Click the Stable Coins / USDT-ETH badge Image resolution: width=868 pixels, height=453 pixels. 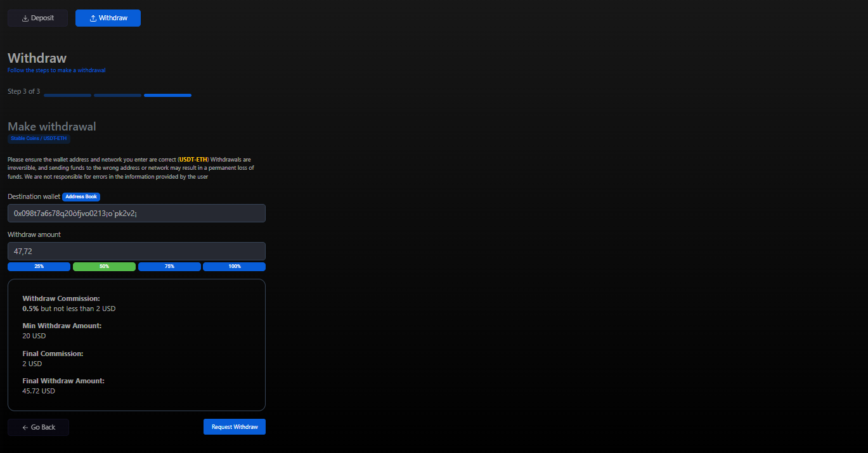39,138
